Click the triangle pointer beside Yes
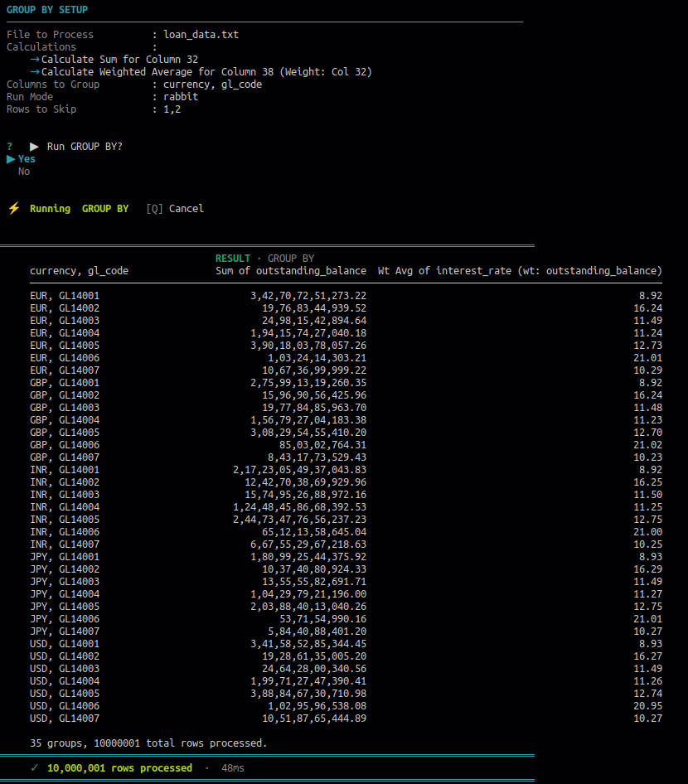The image size is (688, 784). pyautogui.click(x=11, y=159)
